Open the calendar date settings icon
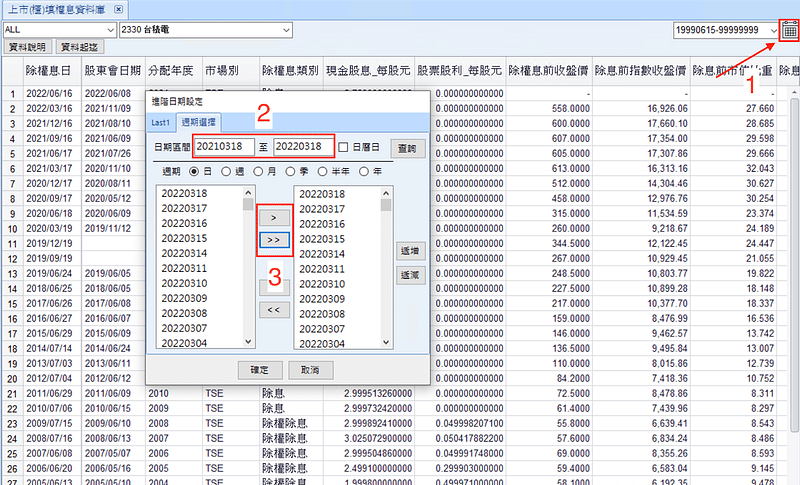Screen dimensions: 800x485 click(x=789, y=30)
